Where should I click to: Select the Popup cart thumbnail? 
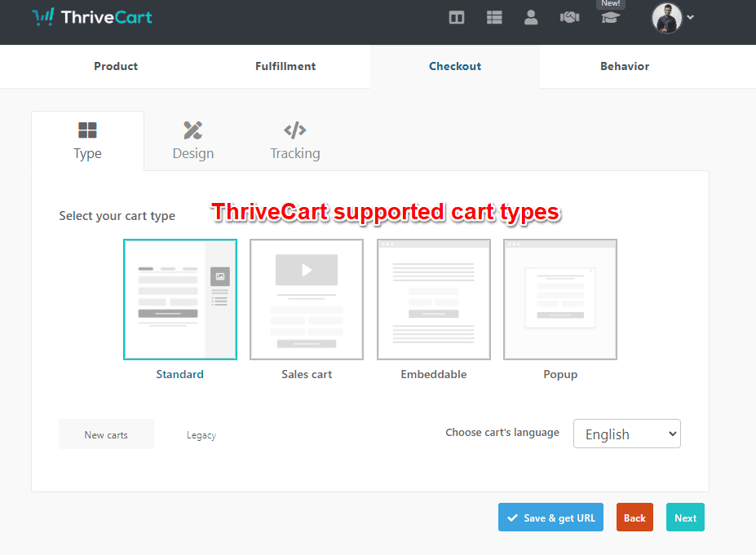click(x=560, y=299)
